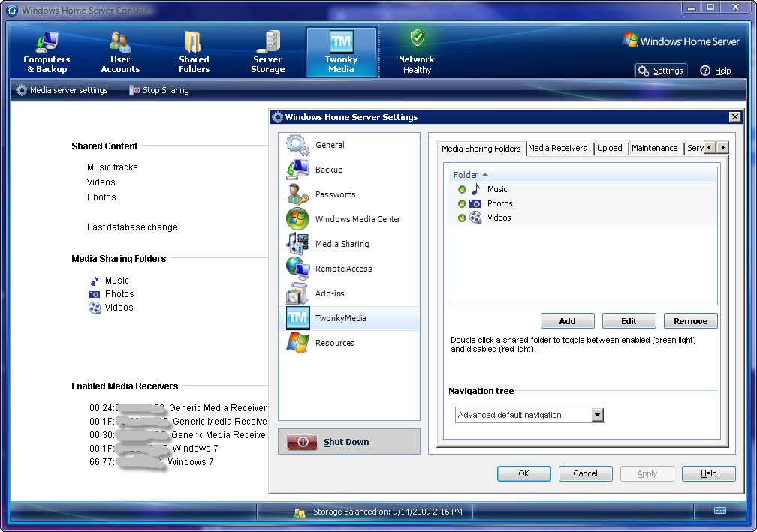Open the Server Storage section

(x=267, y=53)
